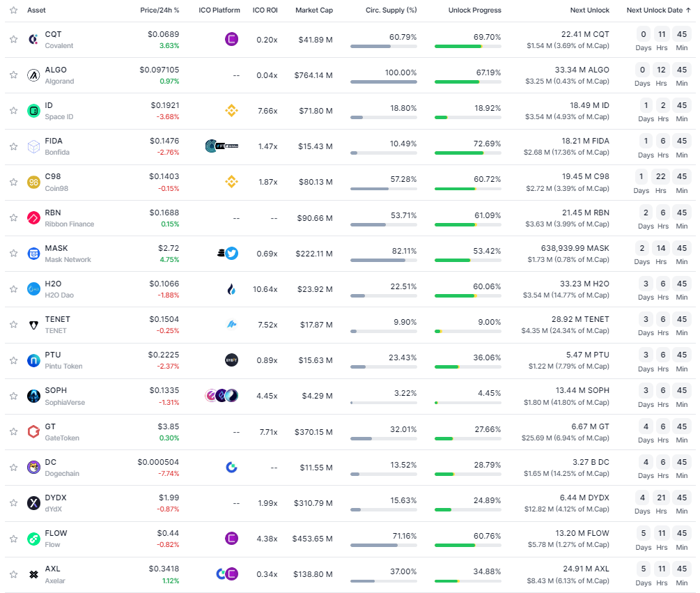
Task: Click the Unlock Progress column header
Action: click(474, 10)
